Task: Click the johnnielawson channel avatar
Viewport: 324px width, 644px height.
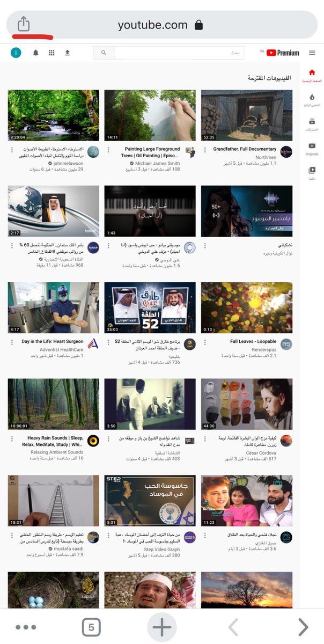Action: tap(93, 152)
